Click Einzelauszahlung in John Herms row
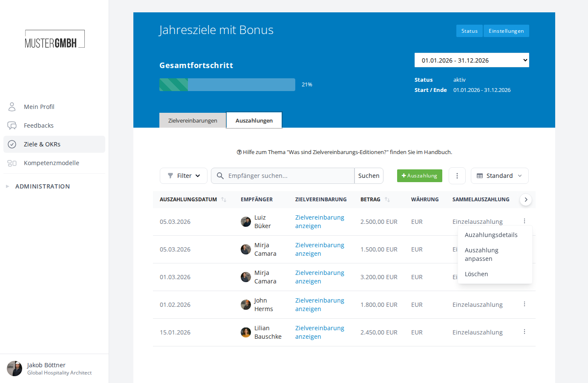 point(478,305)
